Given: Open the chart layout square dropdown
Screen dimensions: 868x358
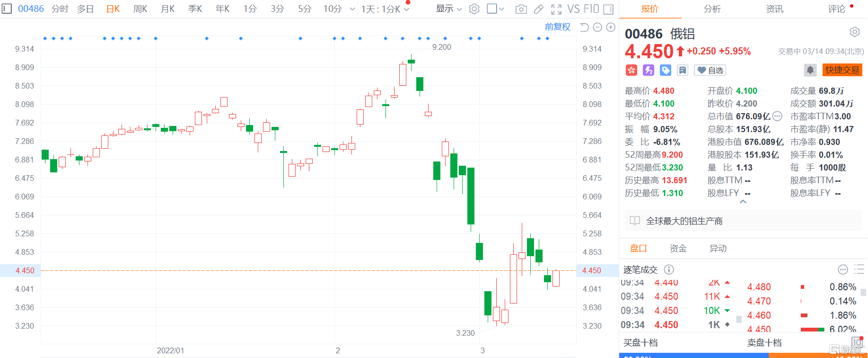Looking at the screenshot, I should 495,9.
